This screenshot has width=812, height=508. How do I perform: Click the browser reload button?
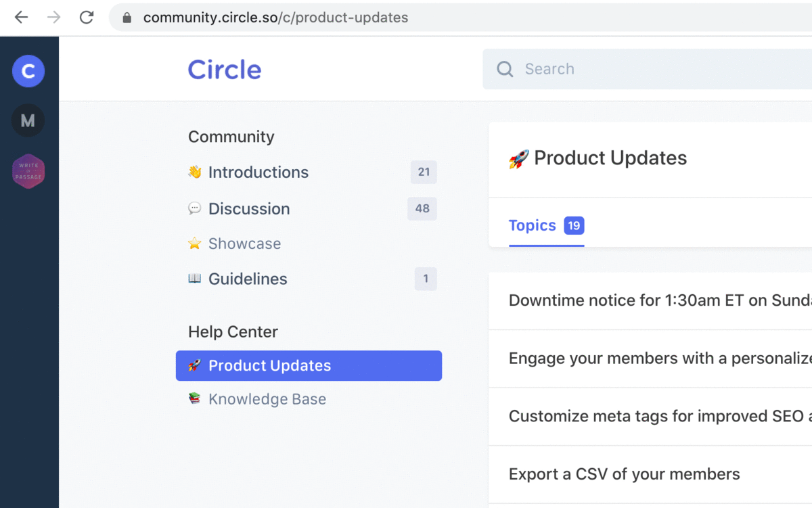(x=87, y=18)
